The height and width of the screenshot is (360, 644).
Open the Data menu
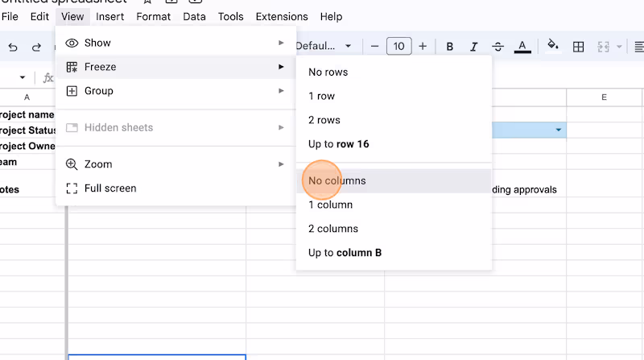(194, 16)
